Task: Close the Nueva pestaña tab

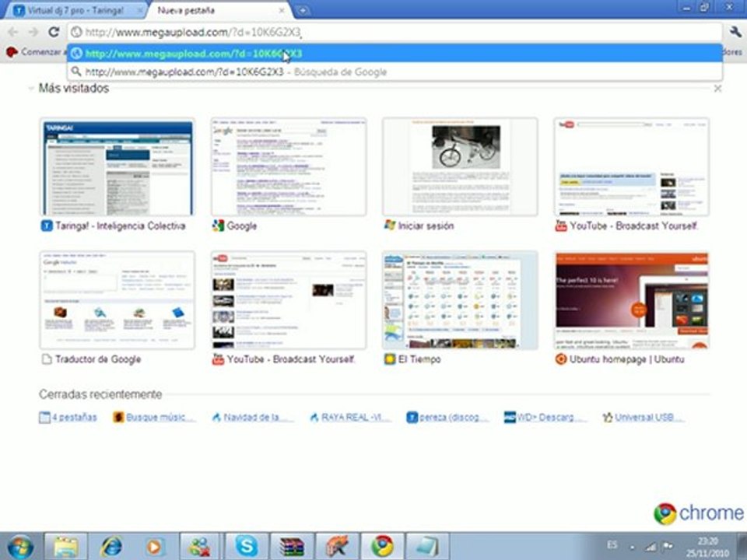Action: (282, 10)
